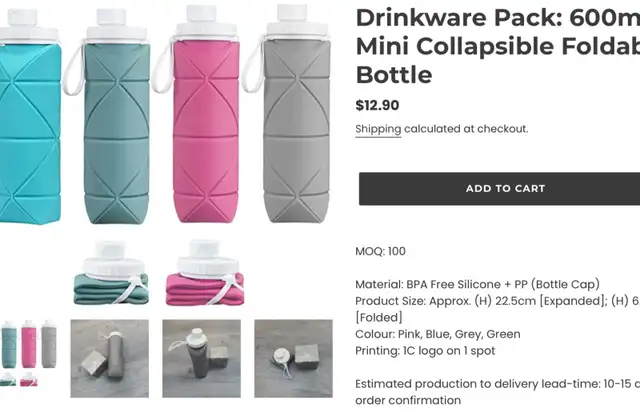640x412 pixels.
Task: Click the estimated lead-time paragraph
Action: click(x=498, y=392)
